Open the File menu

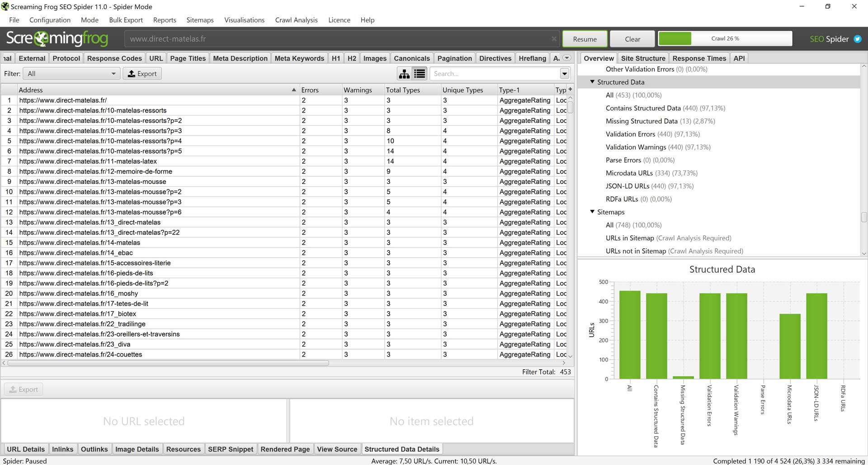[x=14, y=20]
